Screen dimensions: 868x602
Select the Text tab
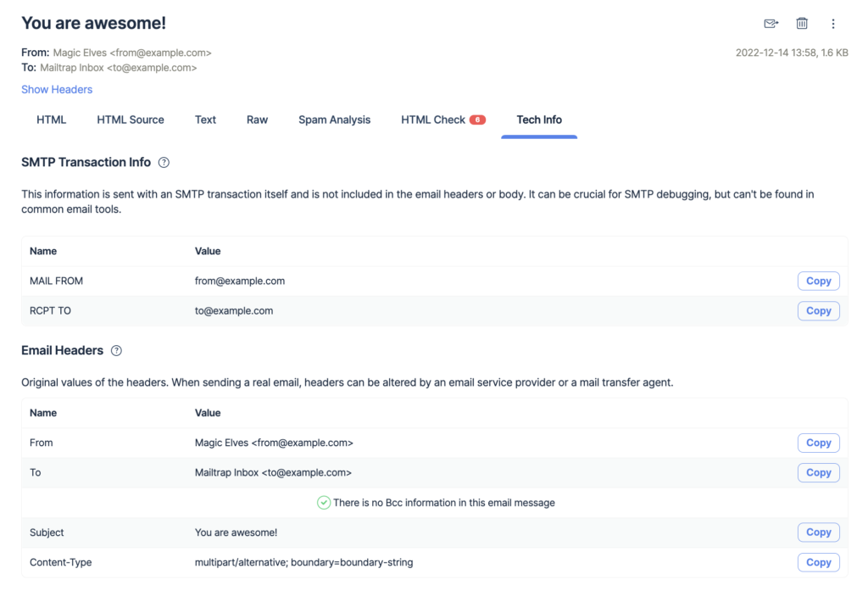tap(204, 120)
